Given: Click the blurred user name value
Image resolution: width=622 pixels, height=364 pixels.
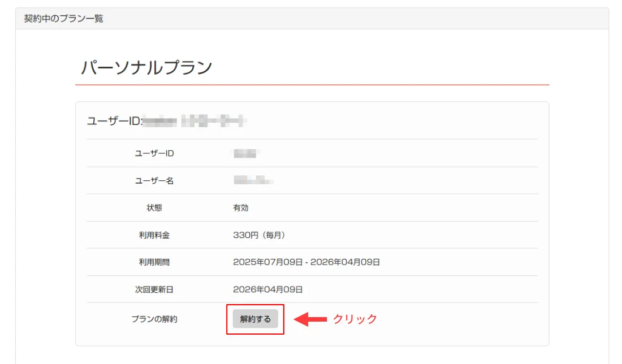Looking at the screenshot, I should pos(250,180).
